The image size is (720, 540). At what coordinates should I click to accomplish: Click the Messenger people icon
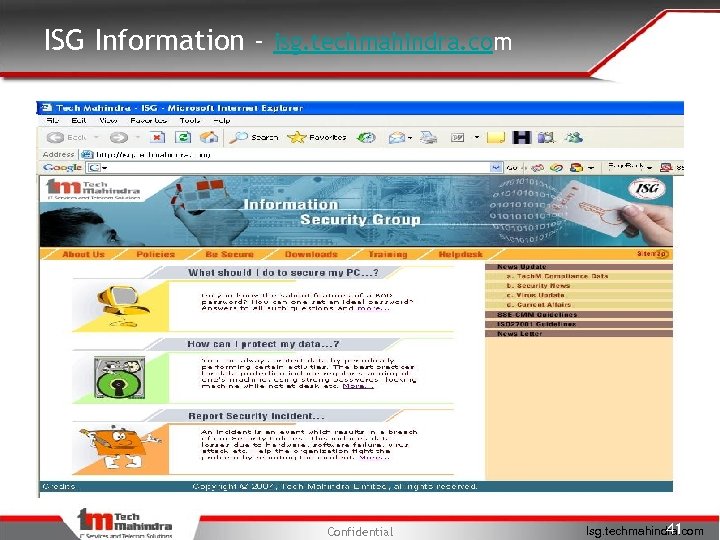[x=574, y=137]
